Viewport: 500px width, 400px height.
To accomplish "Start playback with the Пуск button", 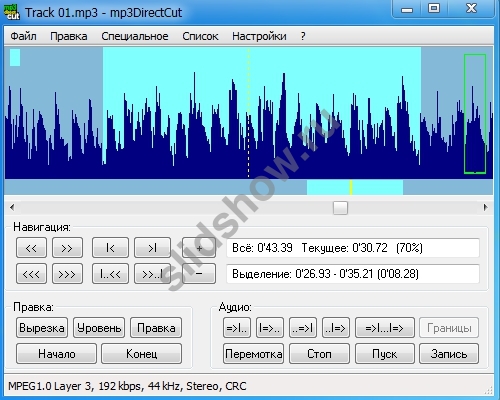I will [385, 354].
